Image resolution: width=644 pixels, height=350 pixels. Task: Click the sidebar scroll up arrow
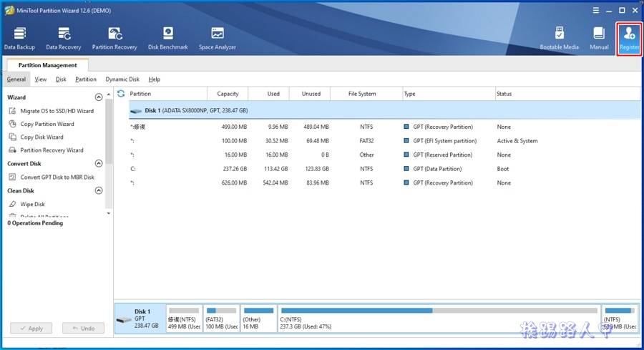point(109,94)
